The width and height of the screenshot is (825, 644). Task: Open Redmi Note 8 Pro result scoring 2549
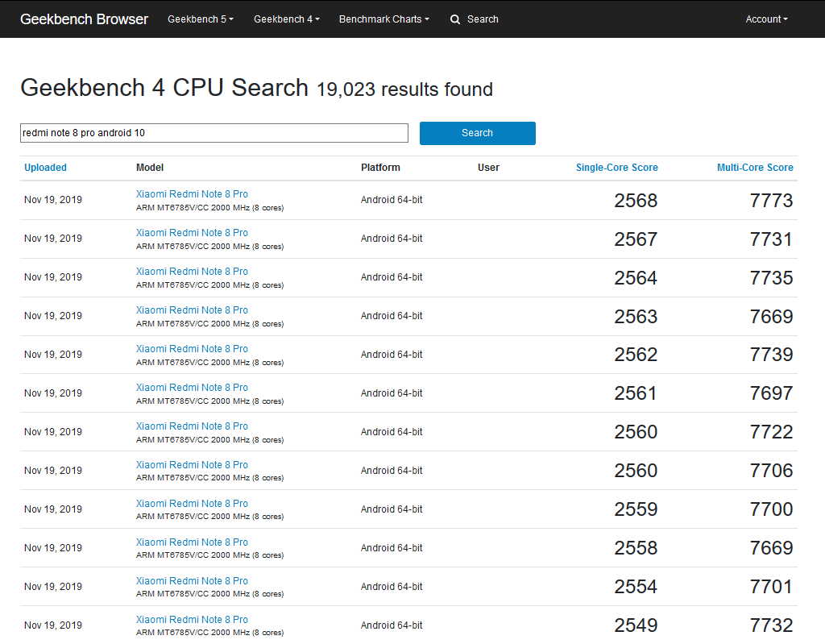click(192, 620)
